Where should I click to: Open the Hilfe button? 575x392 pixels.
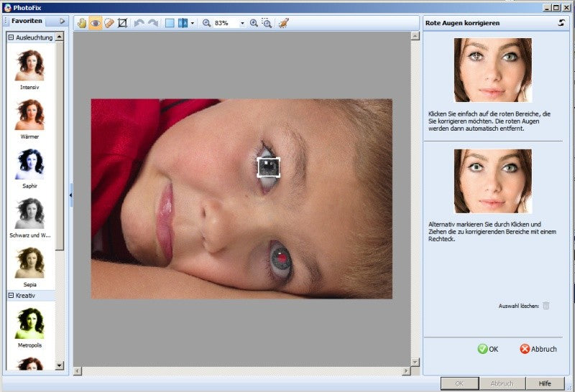[545, 383]
